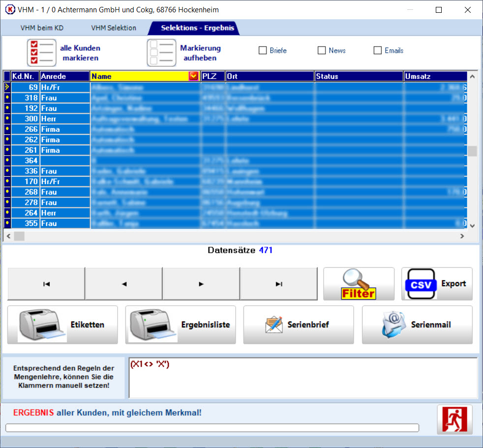Viewport: 483px width, 448px height.
Task: Open the Name column sort dropdown arrow
Action: coord(193,76)
